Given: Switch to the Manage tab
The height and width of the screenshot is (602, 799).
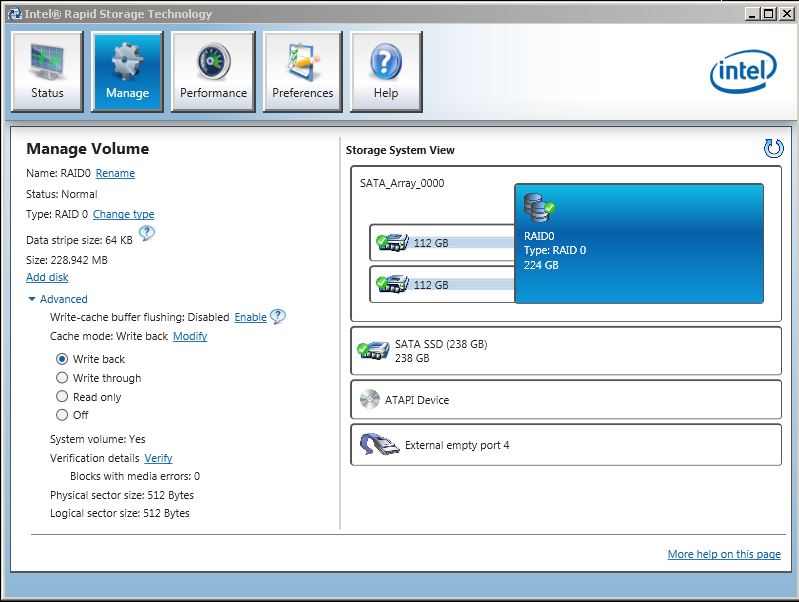Looking at the screenshot, I should [127, 71].
